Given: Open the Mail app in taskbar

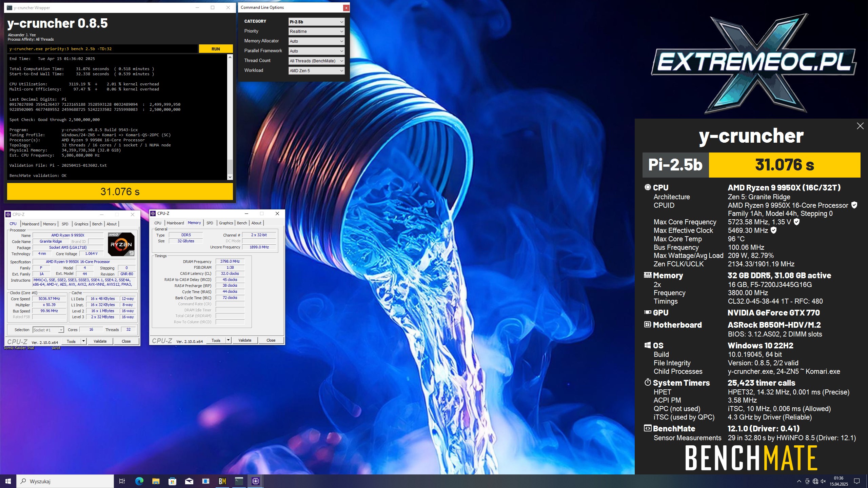Looking at the screenshot, I should (189, 481).
